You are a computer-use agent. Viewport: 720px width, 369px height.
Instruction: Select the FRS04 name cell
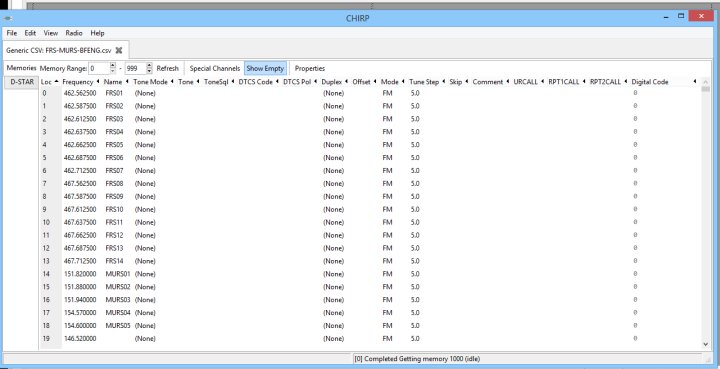(x=114, y=132)
